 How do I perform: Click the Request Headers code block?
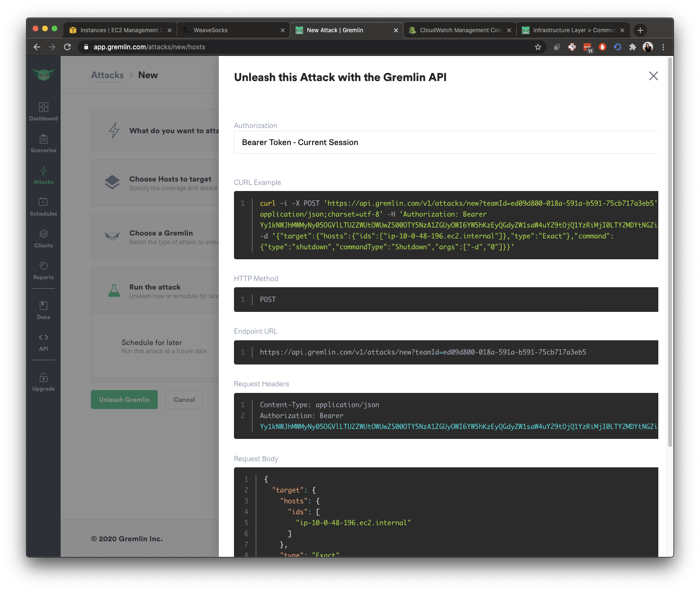(446, 416)
